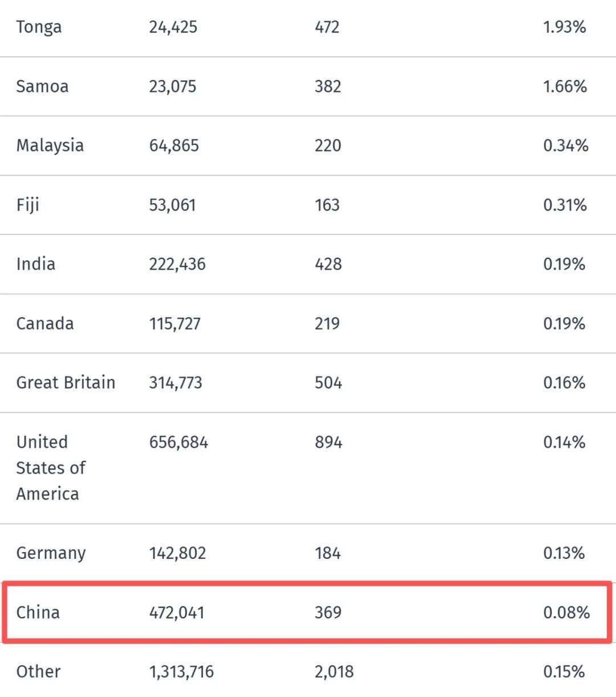The width and height of the screenshot is (616, 697).
Task: Click the Fiji row label
Action: click(27, 205)
